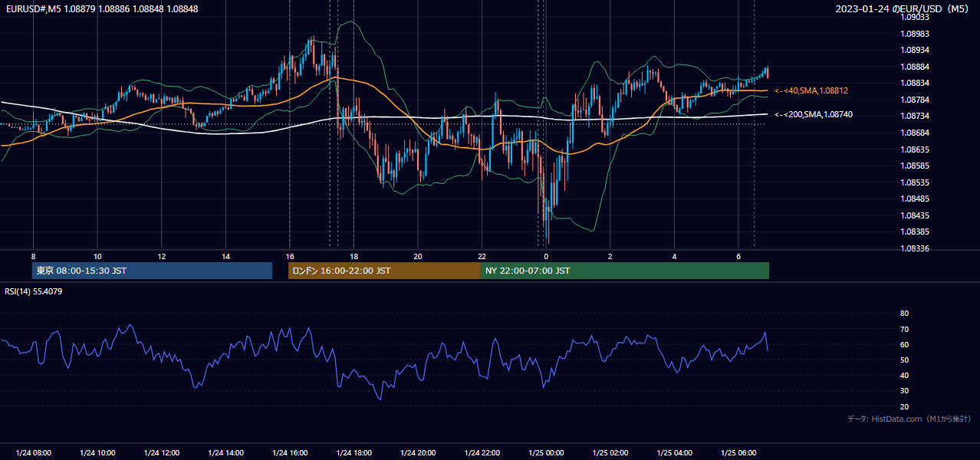Click the 1/24 12:00 time label
980x460 pixels.
[x=162, y=453]
